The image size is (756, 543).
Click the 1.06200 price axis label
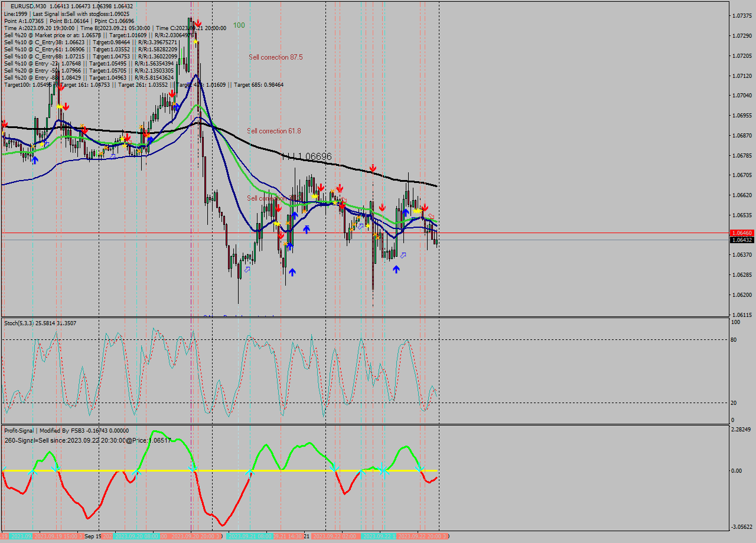click(x=742, y=295)
